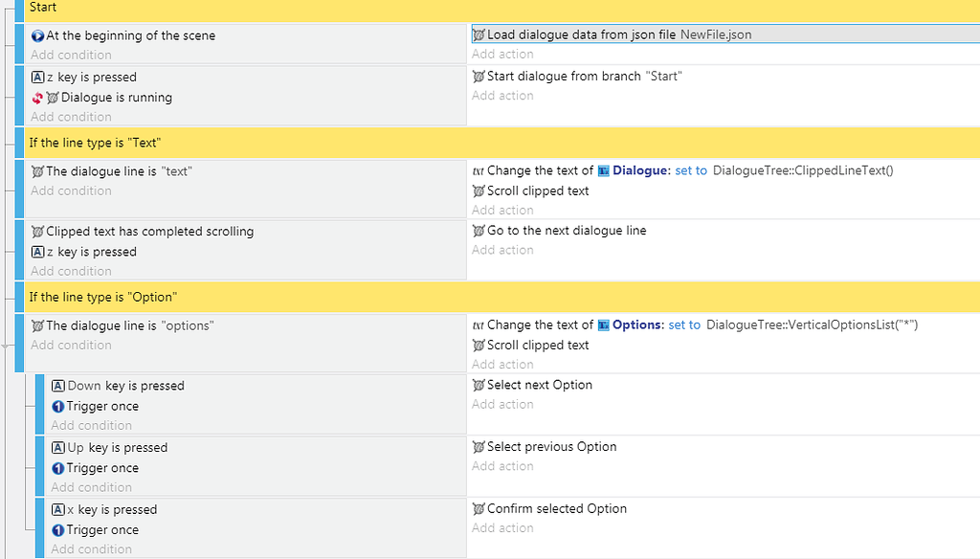
Task: Add condition under "At the beginning of the scene"
Action: tap(71, 55)
